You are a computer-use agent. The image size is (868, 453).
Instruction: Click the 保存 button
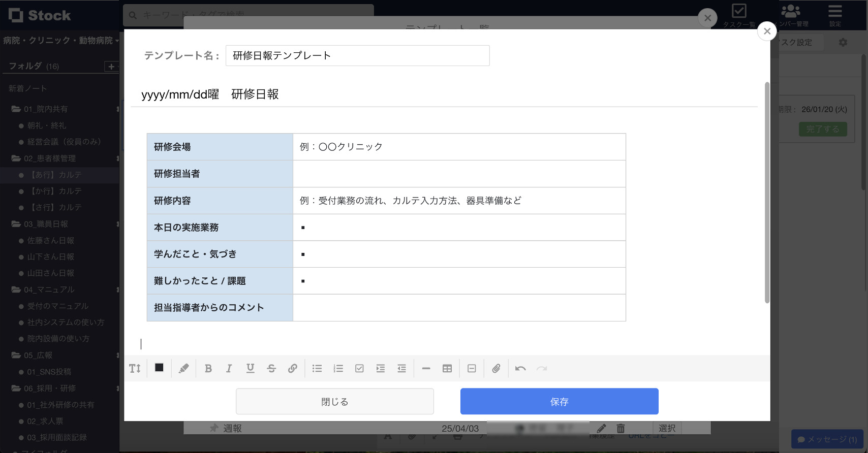point(560,402)
